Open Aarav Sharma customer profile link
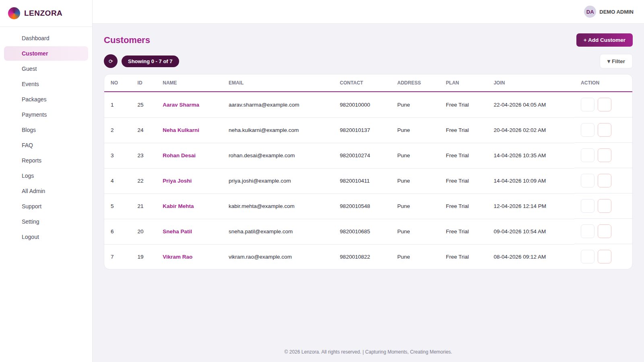This screenshot has width=644, height=362. click(x=181, y=105)
